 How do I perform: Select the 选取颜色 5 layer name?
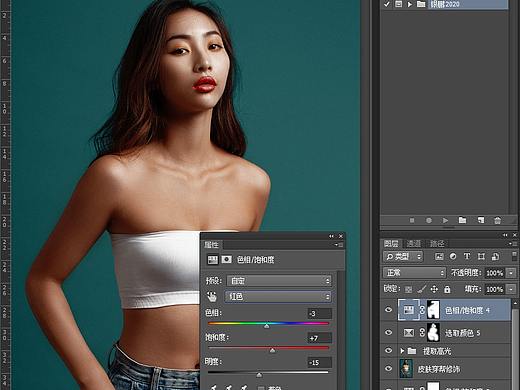point(462,333)
